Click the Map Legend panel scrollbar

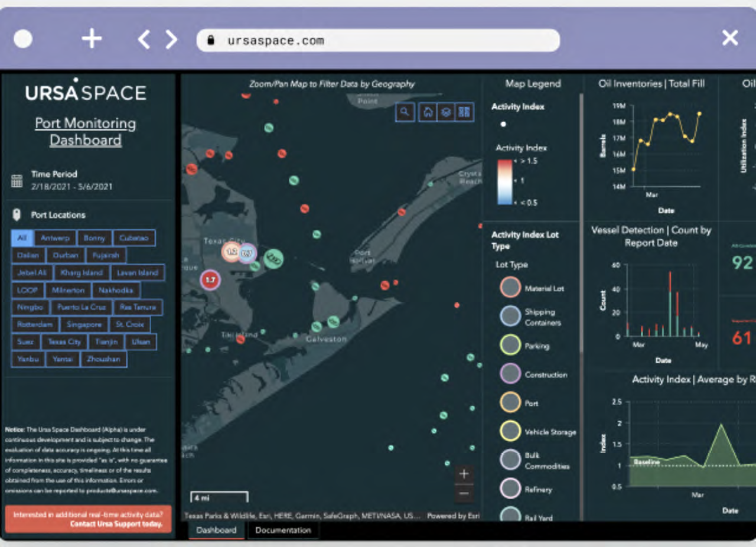point(581,224)
